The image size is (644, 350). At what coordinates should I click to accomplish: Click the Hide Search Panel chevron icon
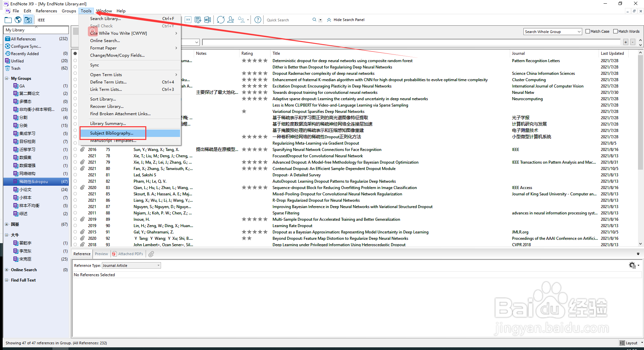point(329,20)
